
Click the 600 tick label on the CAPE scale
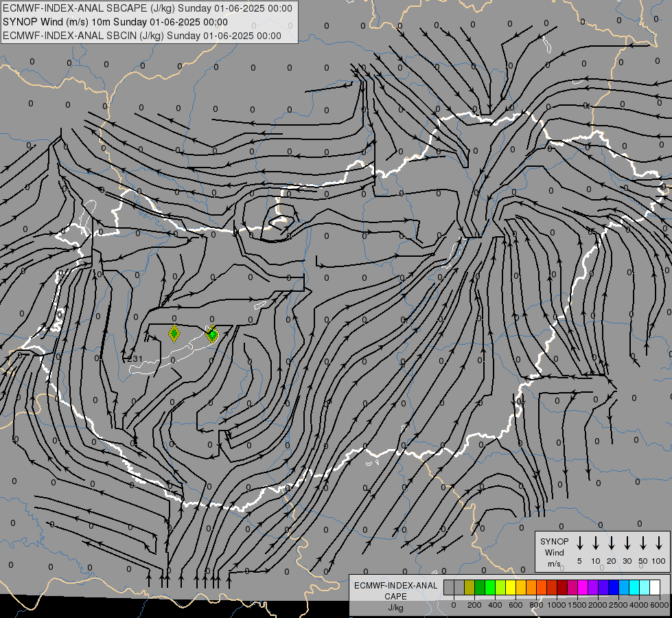point(515,605)
